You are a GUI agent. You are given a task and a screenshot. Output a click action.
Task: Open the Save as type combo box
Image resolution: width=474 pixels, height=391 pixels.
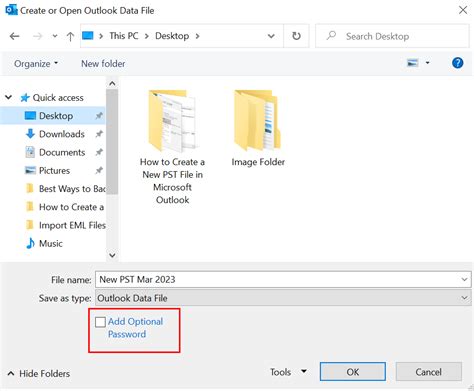[x=283, y=298]
